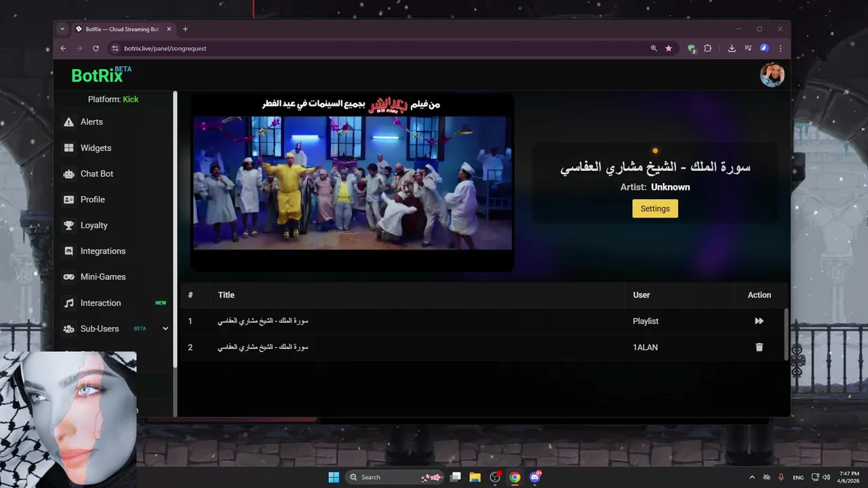Close the BotRix browser tab
The height and width of the screenshot is (488, 868).
point(169,29)
